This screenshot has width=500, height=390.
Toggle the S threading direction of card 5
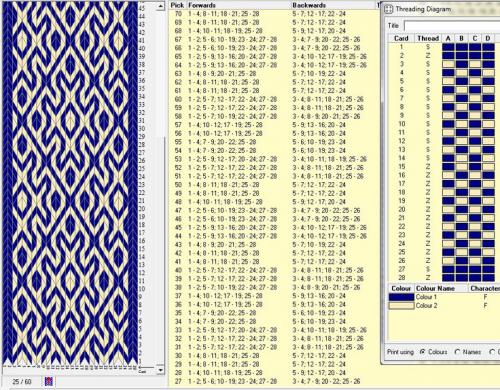428,81
